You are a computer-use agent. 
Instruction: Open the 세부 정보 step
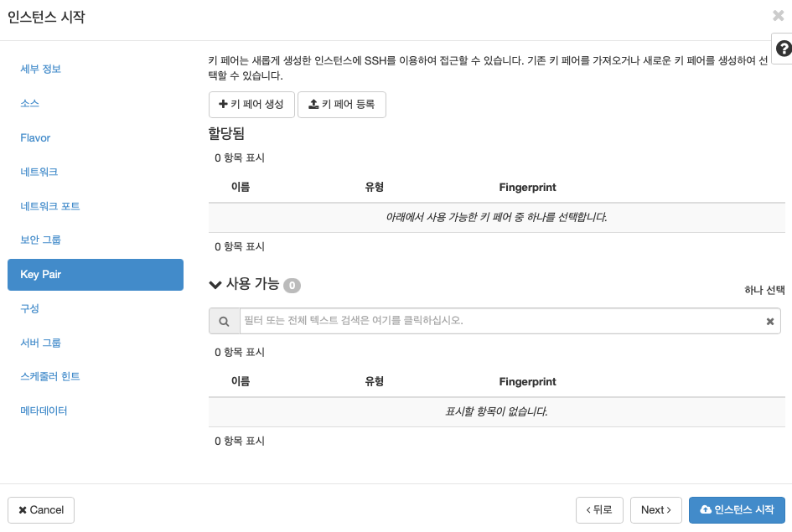[40, 70]
